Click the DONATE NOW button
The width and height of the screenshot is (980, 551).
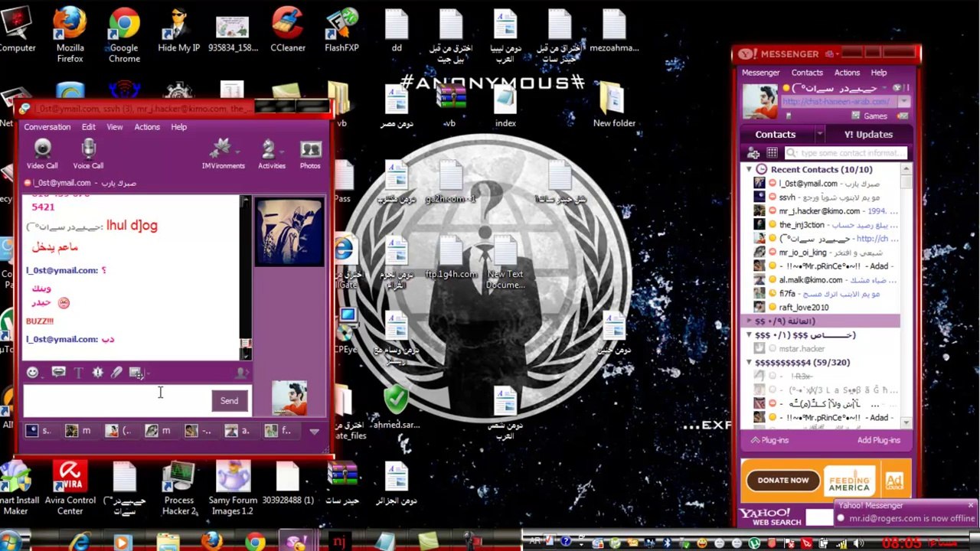[782, 480]
